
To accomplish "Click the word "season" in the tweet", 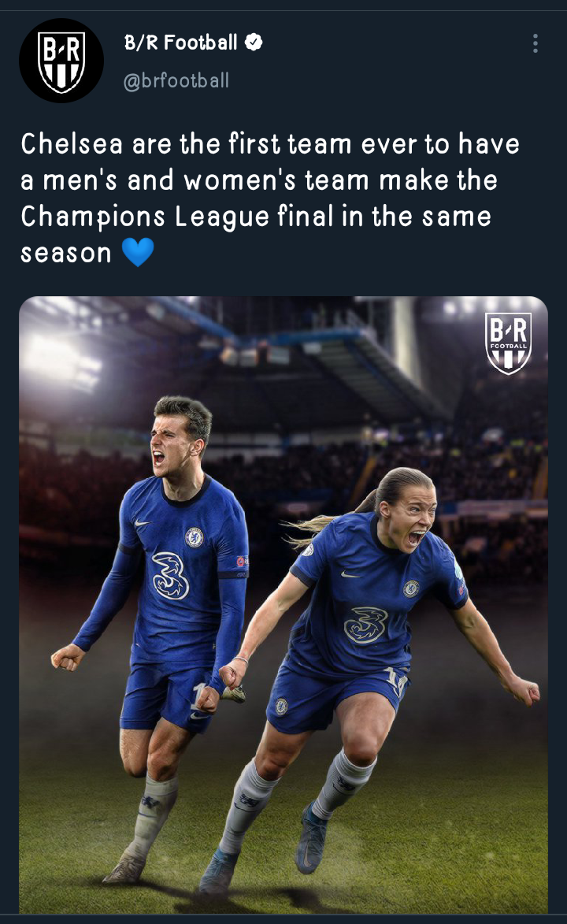I will pyautogui.click(x=66, y=254).
